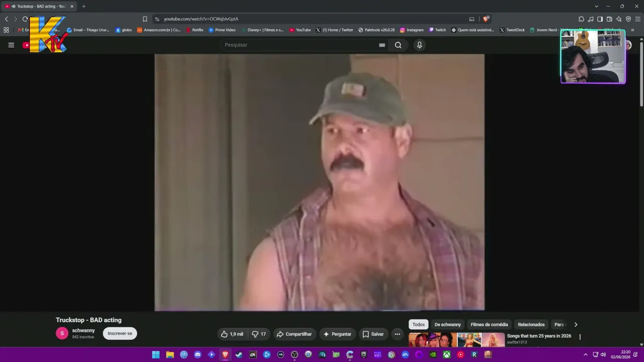Open the media control music note icon

(591, 19)
